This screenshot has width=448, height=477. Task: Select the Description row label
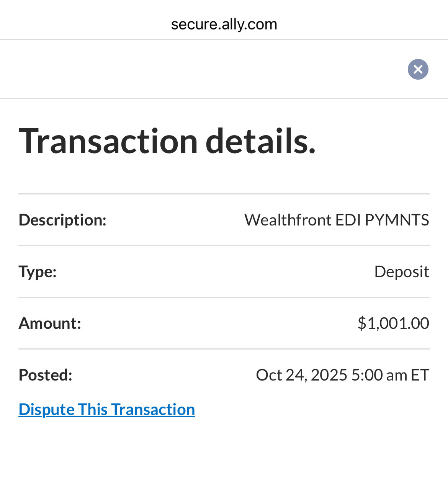(x=62, y=219)
